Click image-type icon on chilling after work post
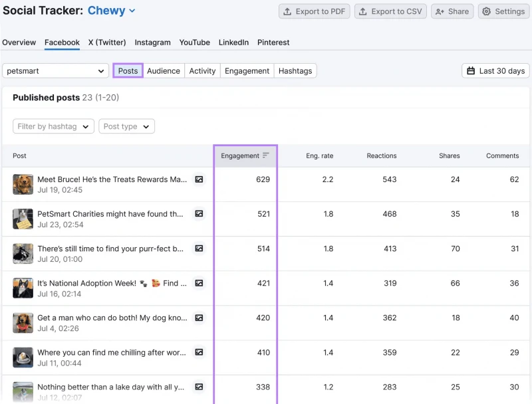Viewport: 532px width, 404px height. pyautogui.click(x=199, y=352)
